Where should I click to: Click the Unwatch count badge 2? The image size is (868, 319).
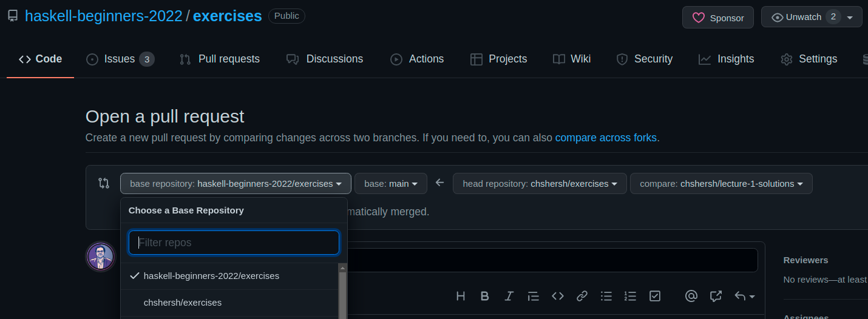pyautogui.click(x=833, y=17)
